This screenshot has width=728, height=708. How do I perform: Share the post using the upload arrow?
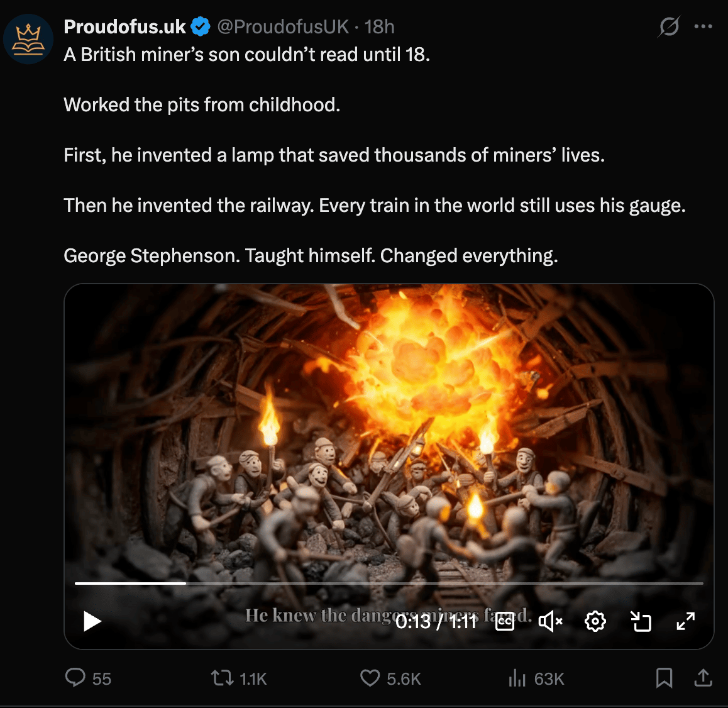pos(703,678)
